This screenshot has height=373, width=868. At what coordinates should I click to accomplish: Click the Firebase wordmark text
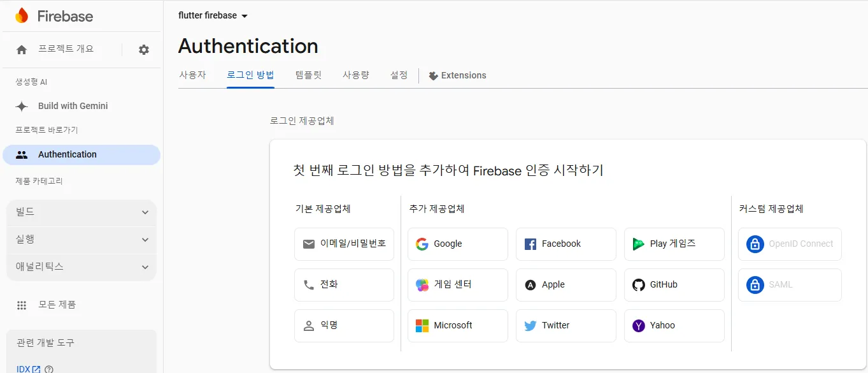pos(65,17)
